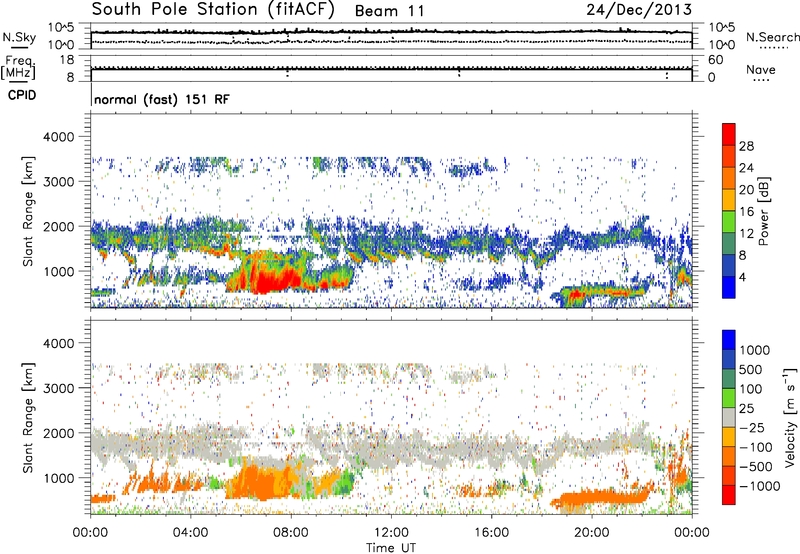Click '500' on the Velocity colorbar
Image resolution: width=800 pixels, height=554 pixels.
click(x=751, y=370)
